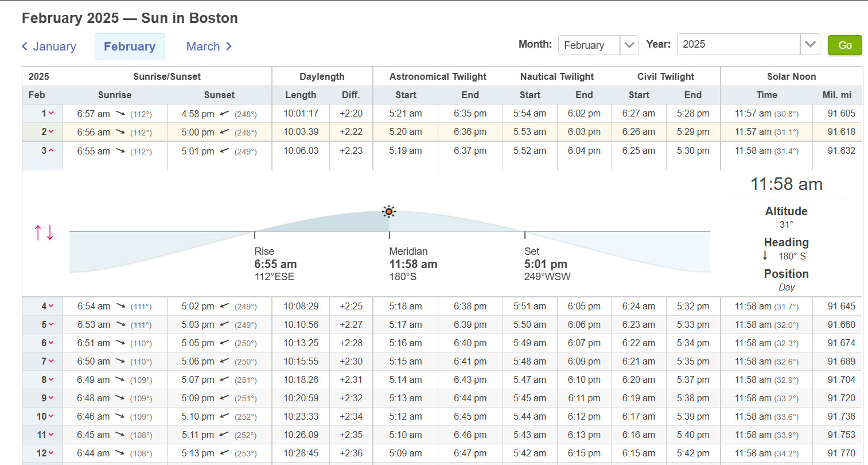Click the Civil Twilight column header

pos(665,76)
